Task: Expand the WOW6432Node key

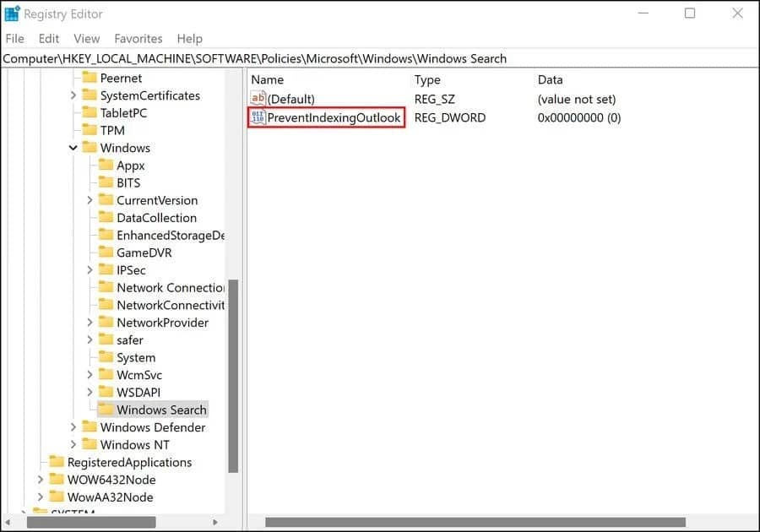Action: coord(41,480)
